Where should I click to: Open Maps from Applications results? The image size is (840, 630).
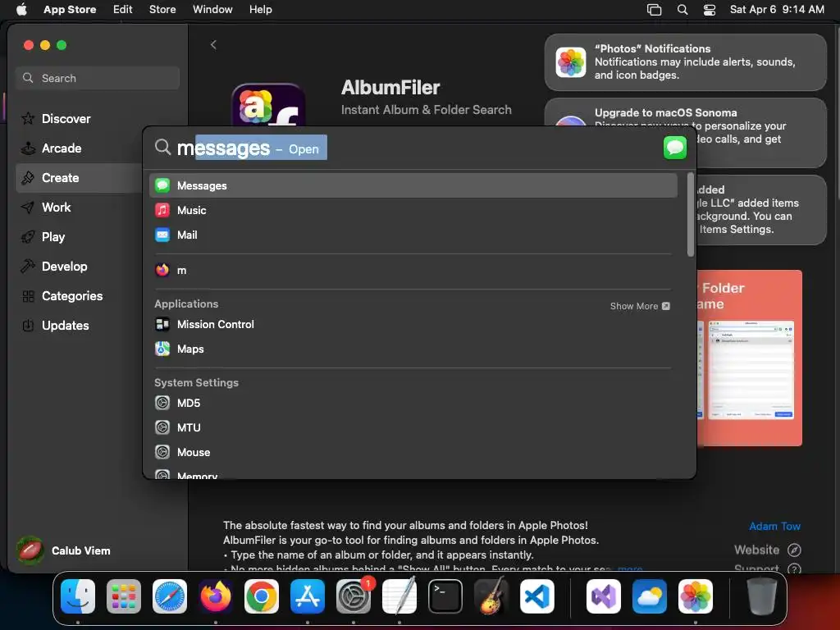pyautogui.click(x=413, y=349)
